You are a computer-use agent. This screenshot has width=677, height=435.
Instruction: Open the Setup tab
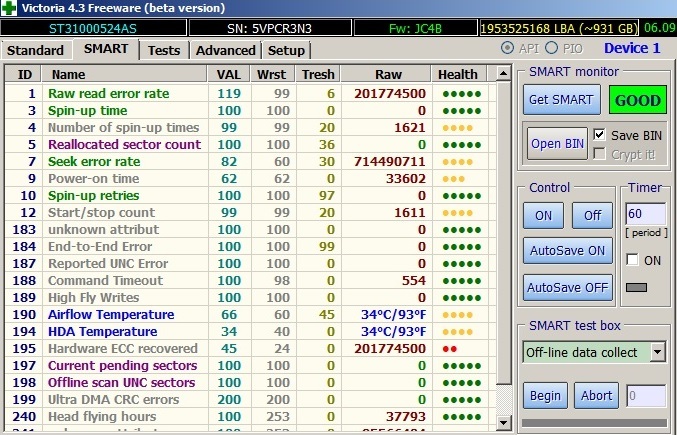coord(286,50)
